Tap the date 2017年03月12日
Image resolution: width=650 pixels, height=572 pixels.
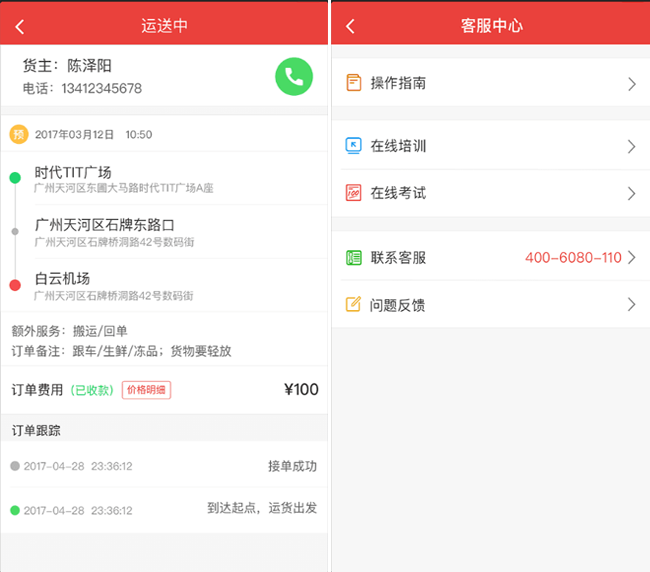tap(74, 134)
